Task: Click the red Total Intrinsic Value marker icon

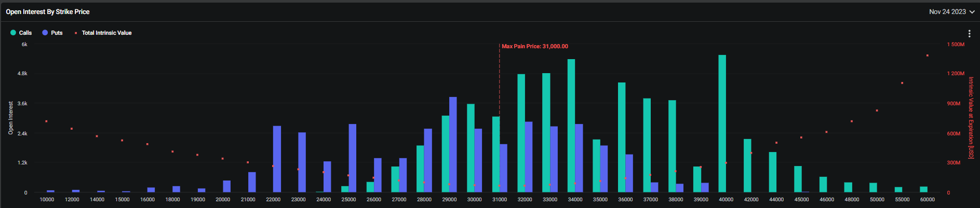Action: [x=76, y=33]
